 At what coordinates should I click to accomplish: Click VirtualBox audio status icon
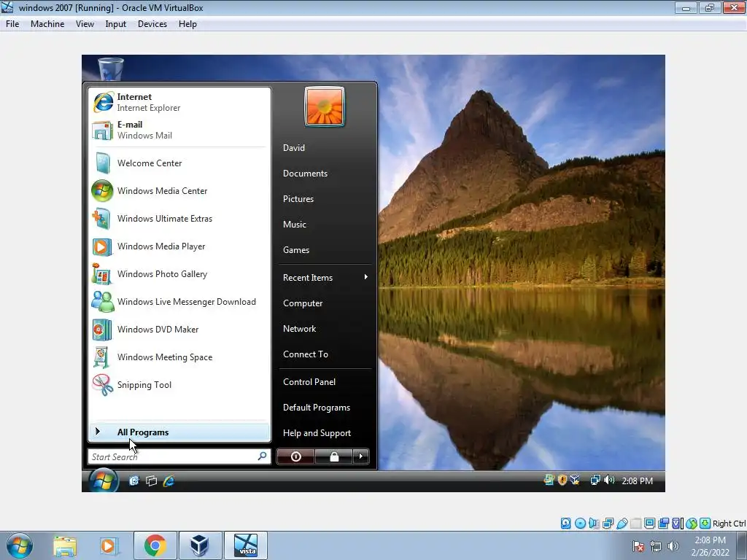tap(594, 524)
